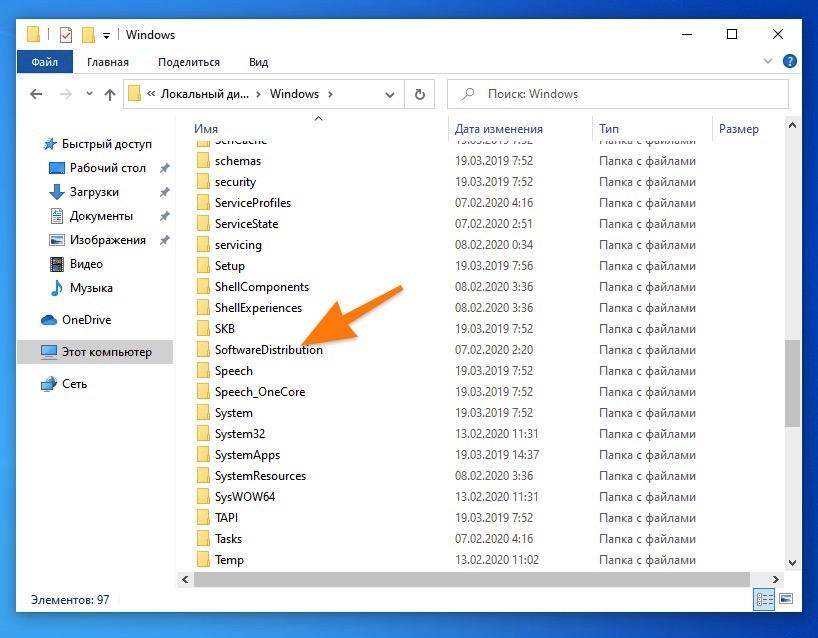The image size is (818, 638).
Task: Click the Properties quick access icon
Action: [x=66, y=35]
